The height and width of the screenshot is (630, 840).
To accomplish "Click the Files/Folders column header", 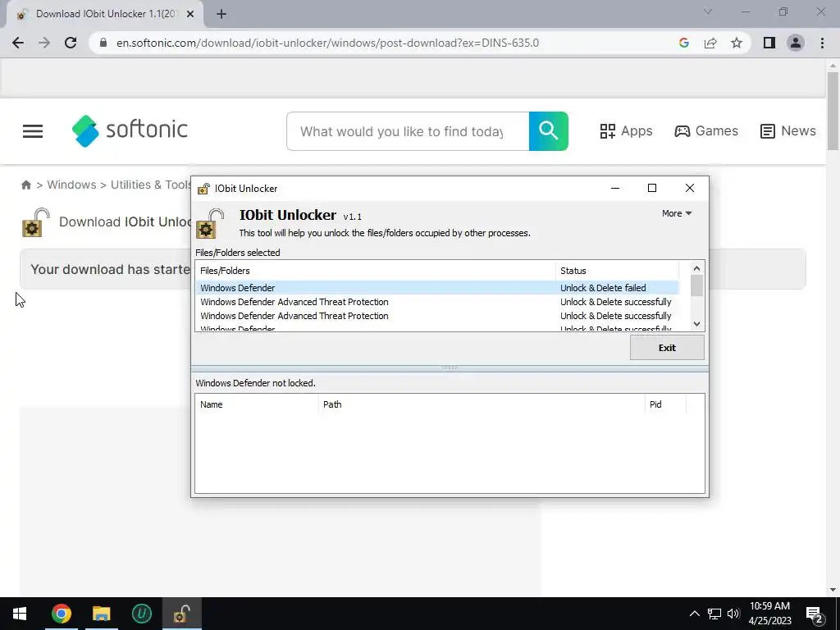I will tap(375, 271).
